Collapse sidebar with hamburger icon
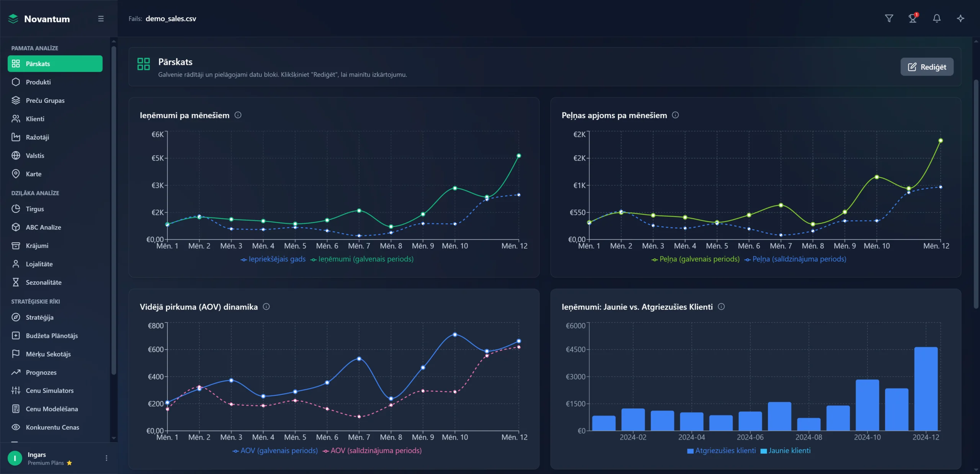Image resolution: width=980 pixels, height=474 pixels. (x=101, y=19)
